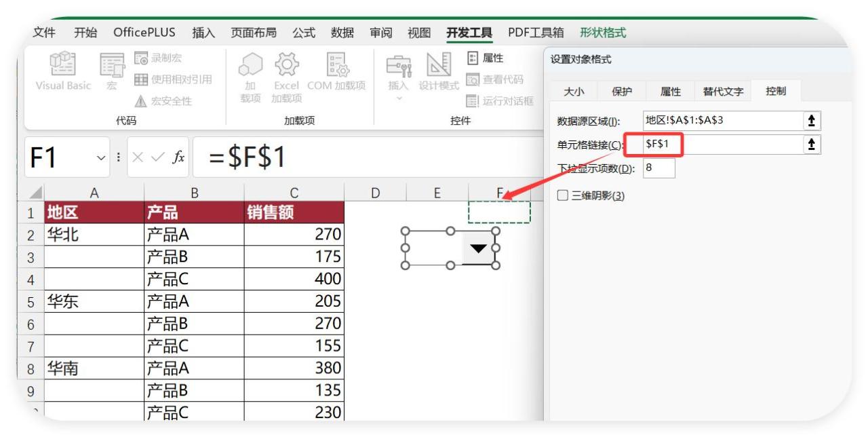This screenshot has width=868, height=437.
Task: Open the 视图 tab
Action: click(x=419, y=32)
